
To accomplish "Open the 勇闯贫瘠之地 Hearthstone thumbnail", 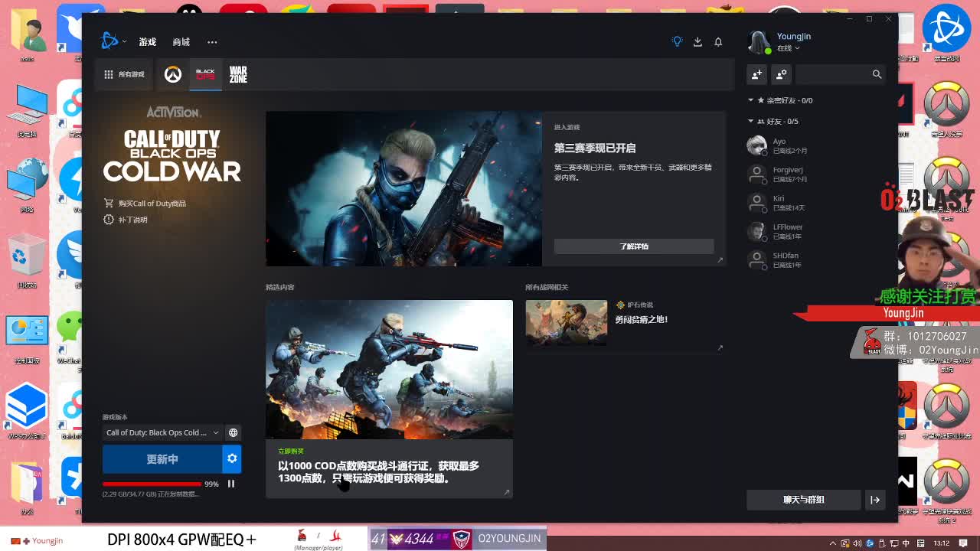I will (567, 322).
